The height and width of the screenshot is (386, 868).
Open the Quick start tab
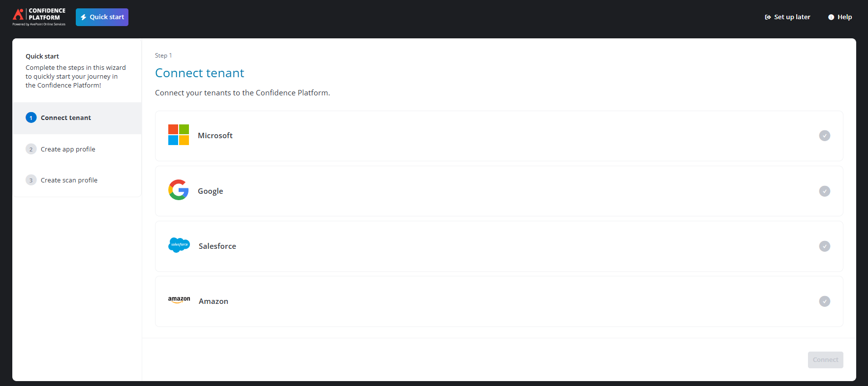(102, 17)
